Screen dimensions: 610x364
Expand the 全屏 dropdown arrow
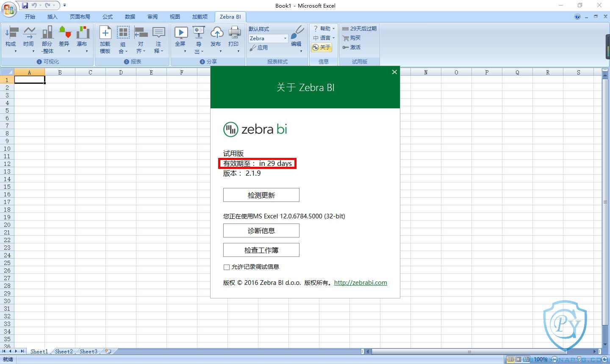pos(185,52)
